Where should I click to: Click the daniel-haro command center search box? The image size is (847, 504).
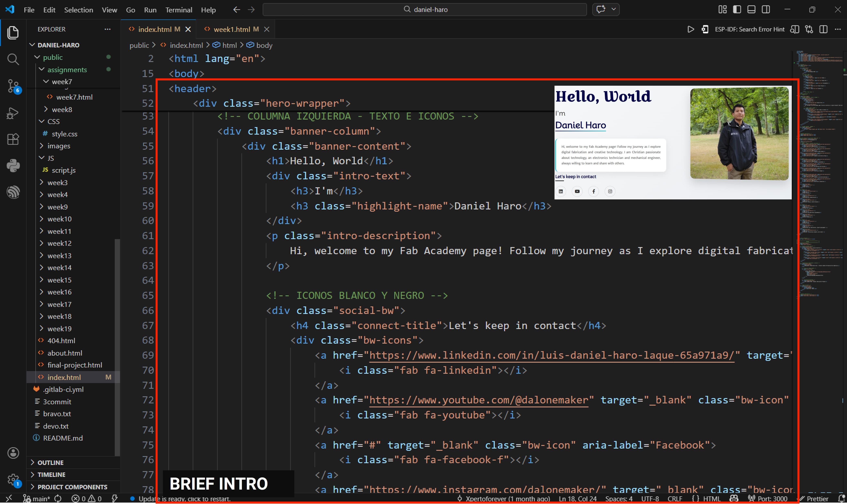click(x=425, y=10)
